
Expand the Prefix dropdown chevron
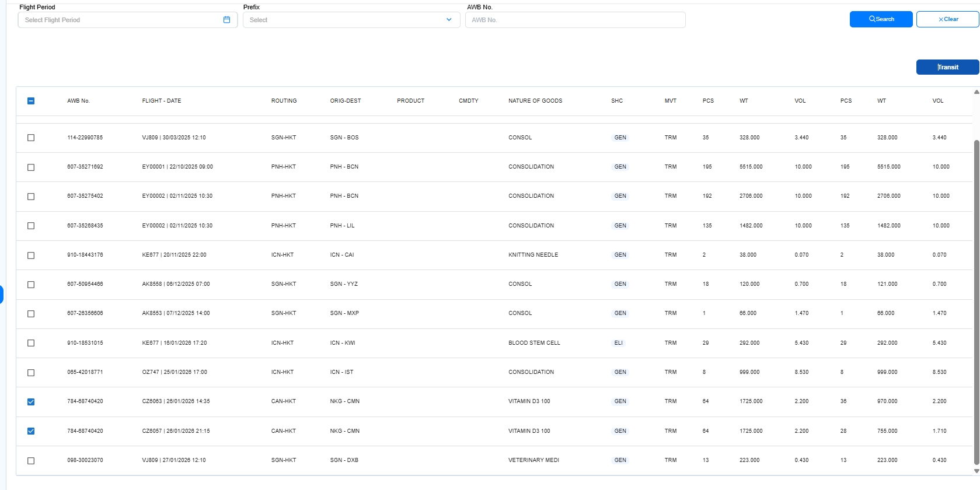point(448,20)
